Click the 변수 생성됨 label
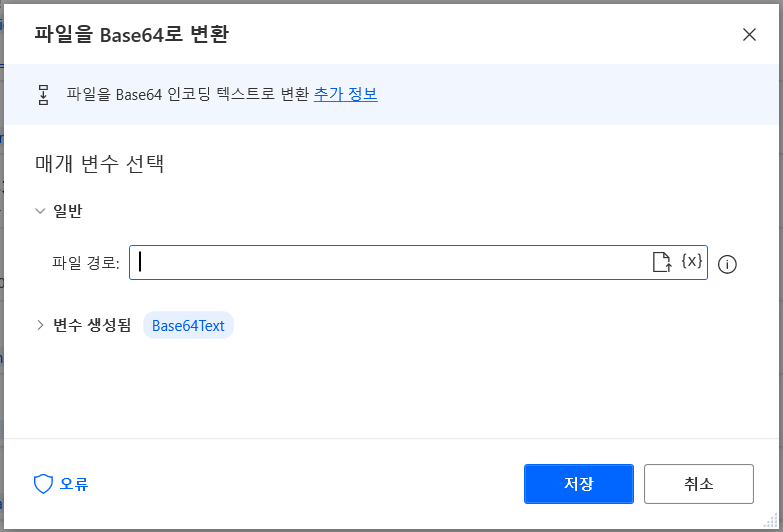 92,325
